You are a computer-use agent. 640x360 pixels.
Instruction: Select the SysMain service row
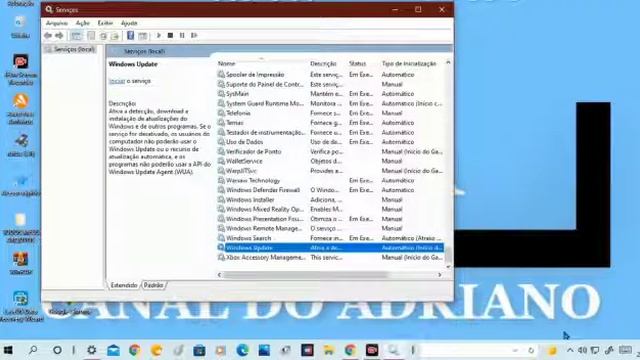point(331,94)
